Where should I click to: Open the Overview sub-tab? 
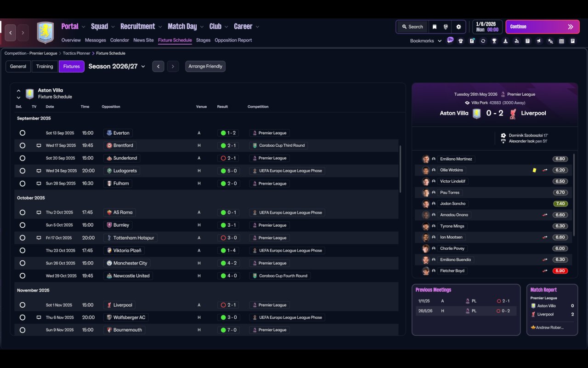click(71, 40)
